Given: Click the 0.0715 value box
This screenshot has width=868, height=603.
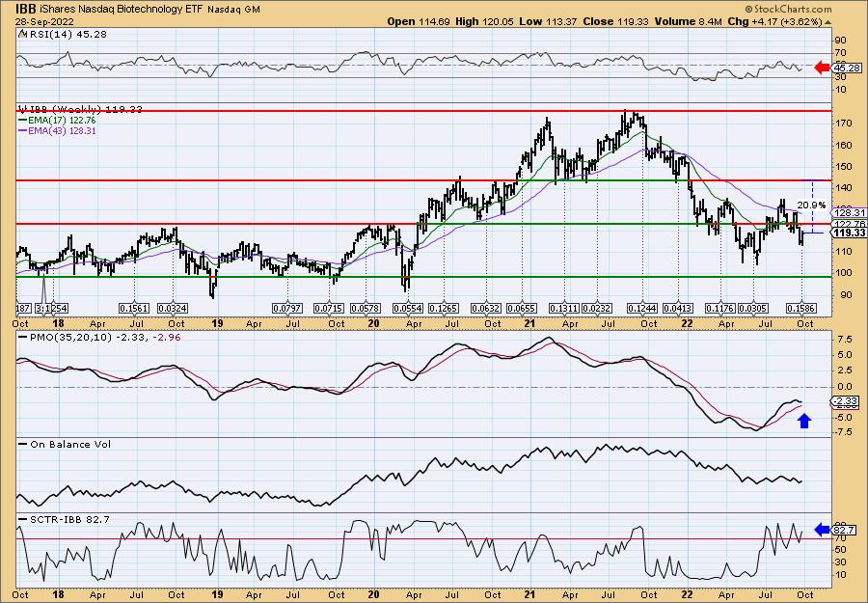Looking at the screenshot, I should pyautogui.click(x=329, y=308).
